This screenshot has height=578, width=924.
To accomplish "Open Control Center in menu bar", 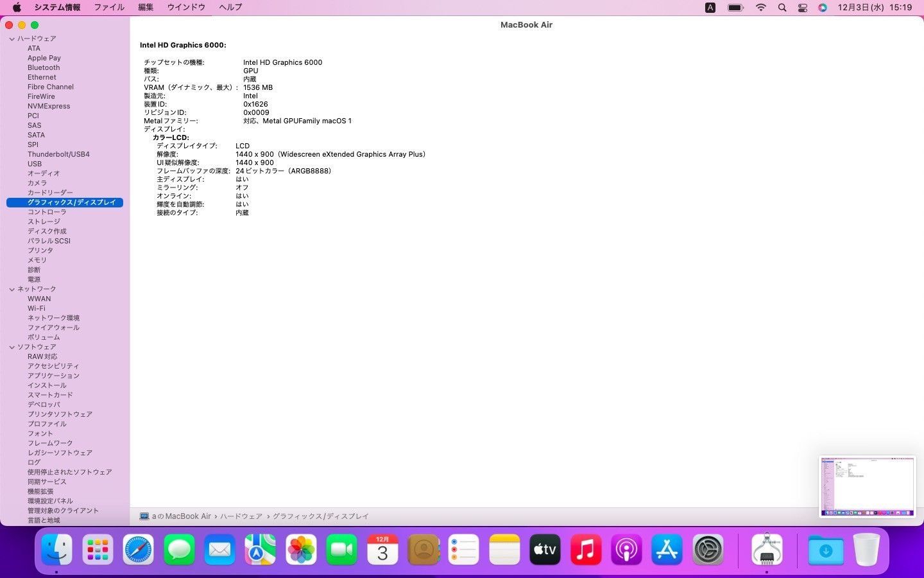I will tap(802, 8).
